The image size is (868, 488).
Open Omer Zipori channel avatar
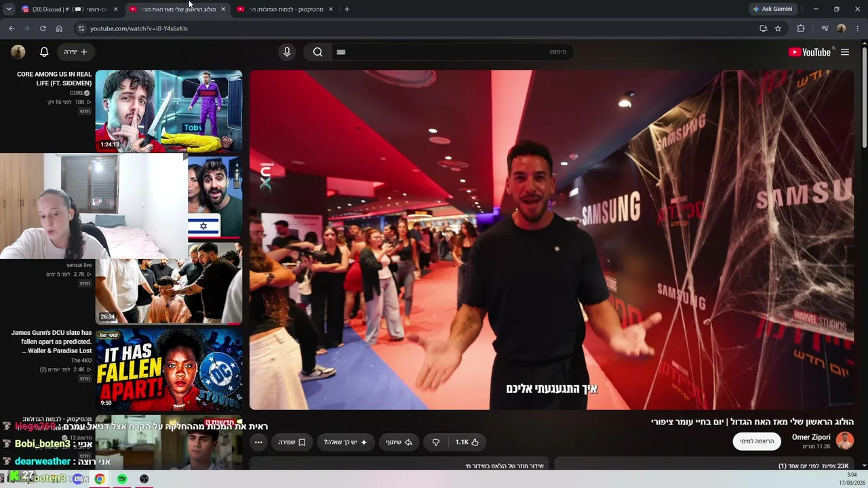click(x=844, y=441)
